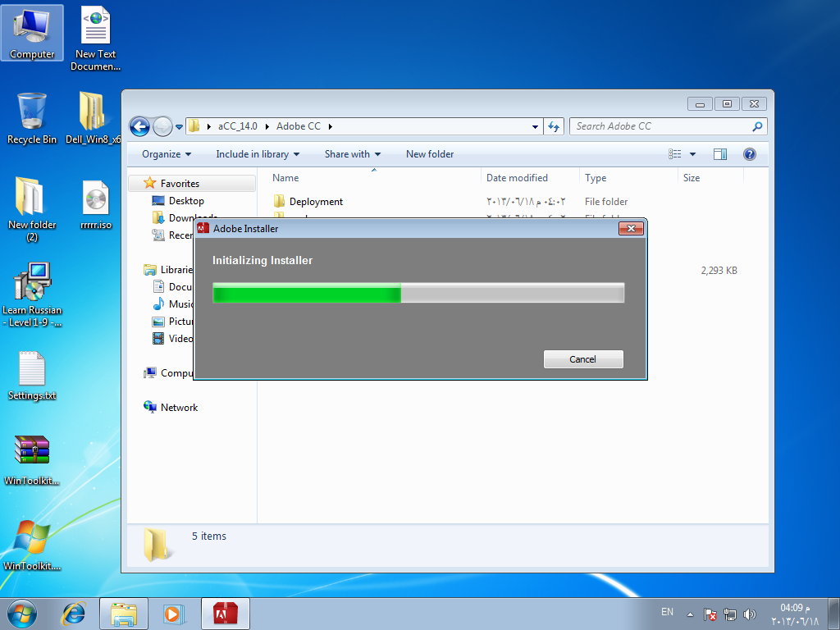840x630 pixels.
Task: Click the volume speaker icon
Action: click(x=750, y=614)
